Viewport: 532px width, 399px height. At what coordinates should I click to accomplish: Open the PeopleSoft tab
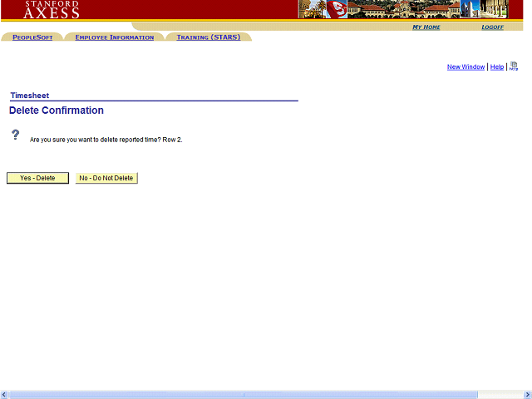pos(32,37)
